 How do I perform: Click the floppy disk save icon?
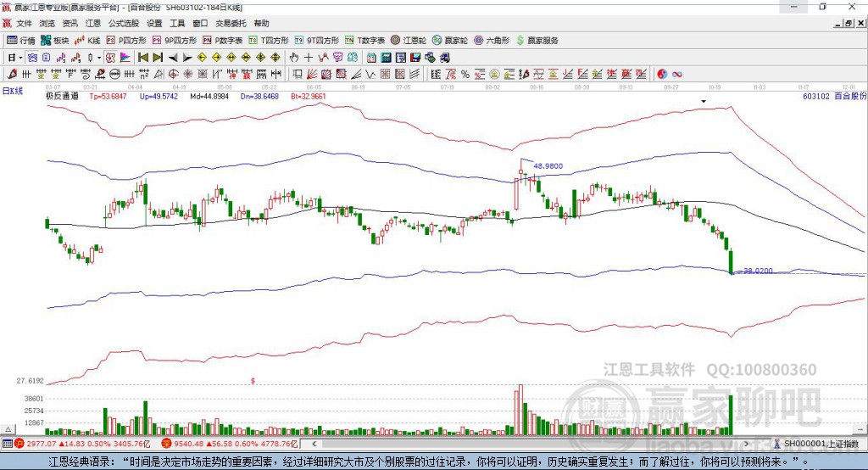(415, 58)
